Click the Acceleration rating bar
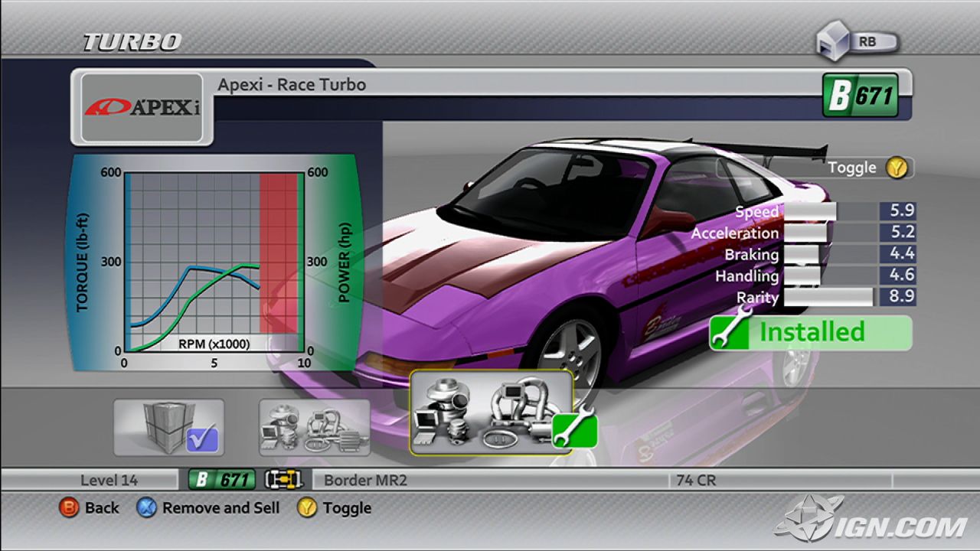The image size is (980, 551). [831, 233]
